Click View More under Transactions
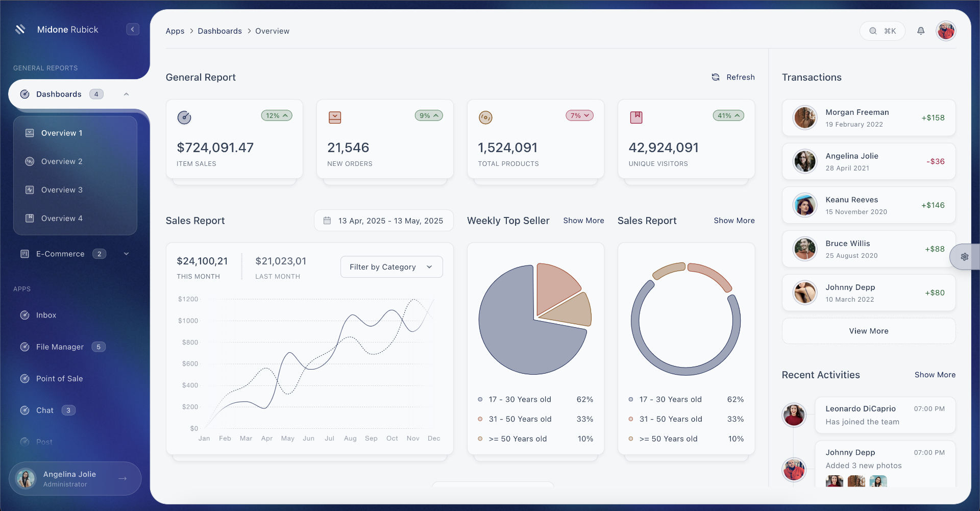The width and height of the screenshot is (980, 511). [x=868, y=331]
